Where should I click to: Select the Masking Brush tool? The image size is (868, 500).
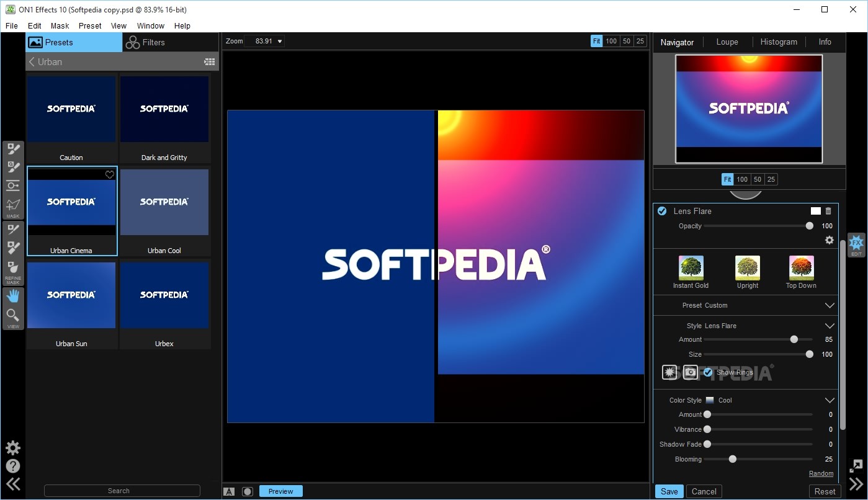pos(13,149)
